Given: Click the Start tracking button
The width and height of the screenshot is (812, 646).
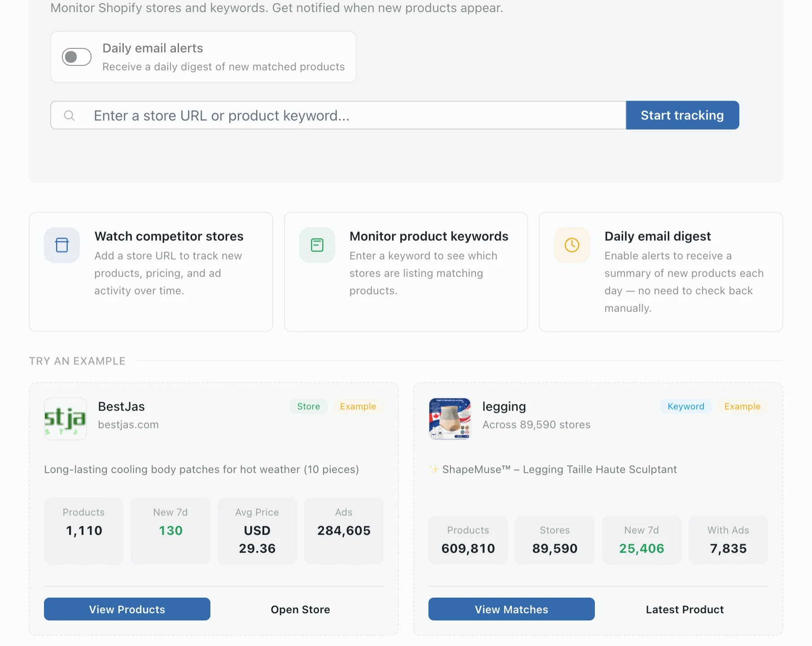Looking at the screenshot, I should pyautogui.click(x=682, y=115).
